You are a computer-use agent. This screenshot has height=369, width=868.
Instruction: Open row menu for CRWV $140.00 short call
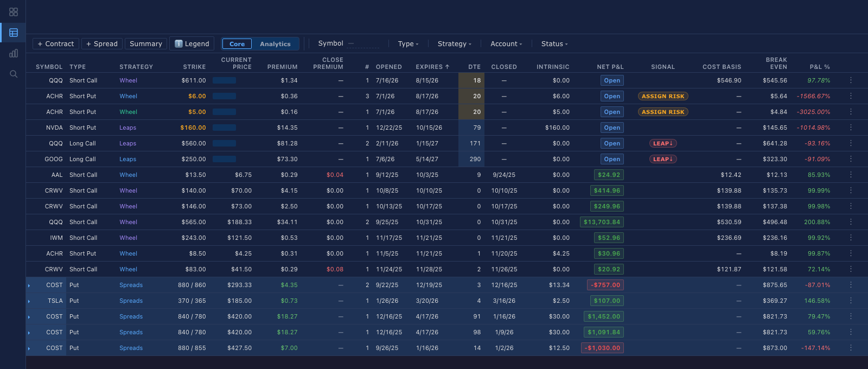[851, 190]
